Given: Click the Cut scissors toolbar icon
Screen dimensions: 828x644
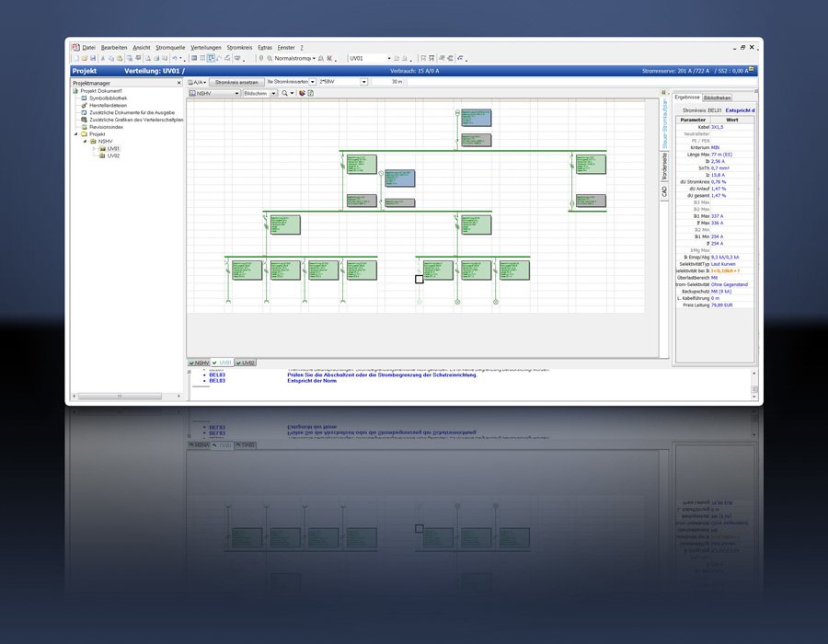Looking at the screenshot, I should 103,59.
